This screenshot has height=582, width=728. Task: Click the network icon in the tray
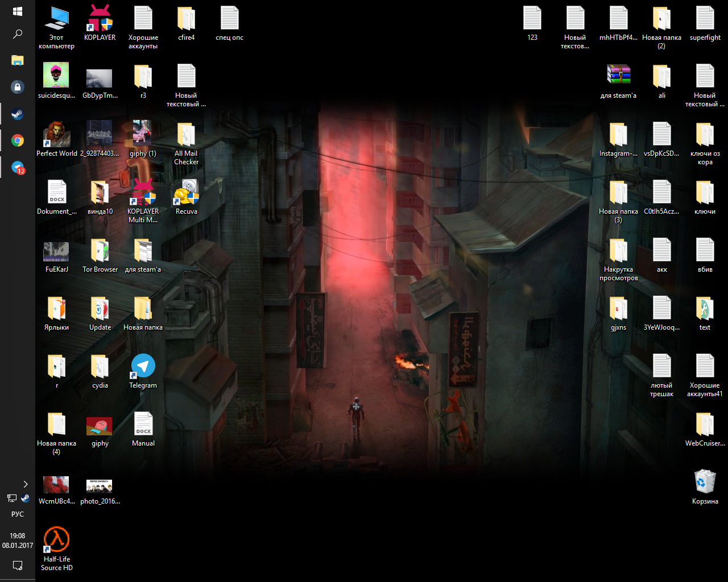coord(11,498)
